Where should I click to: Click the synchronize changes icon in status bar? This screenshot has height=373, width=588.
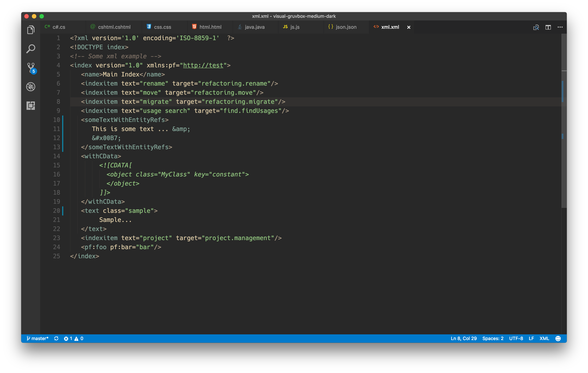click(x=56, y=338)
